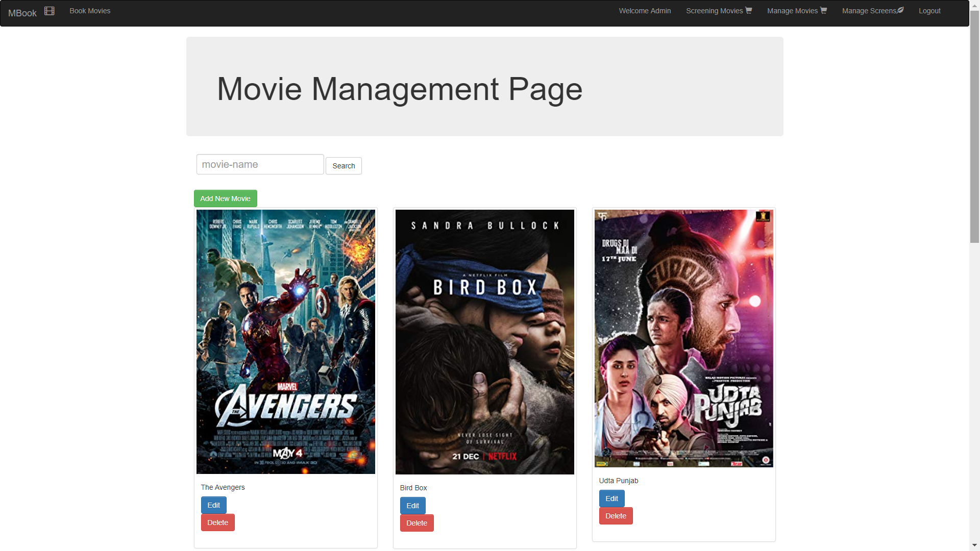Delete The Avengers movie
Viewport: 980px width, 551px height.
(x=217, y=522)
